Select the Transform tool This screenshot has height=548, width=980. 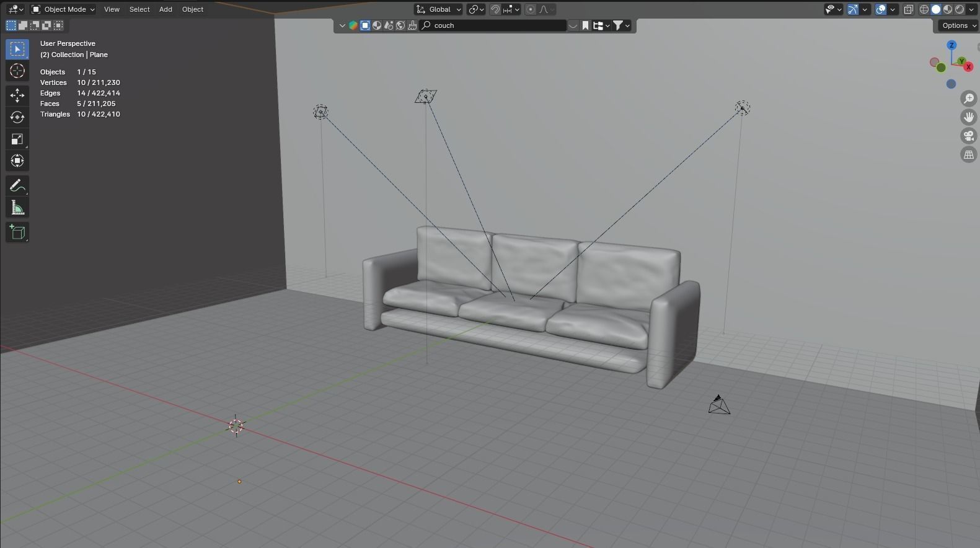(17, 161)
